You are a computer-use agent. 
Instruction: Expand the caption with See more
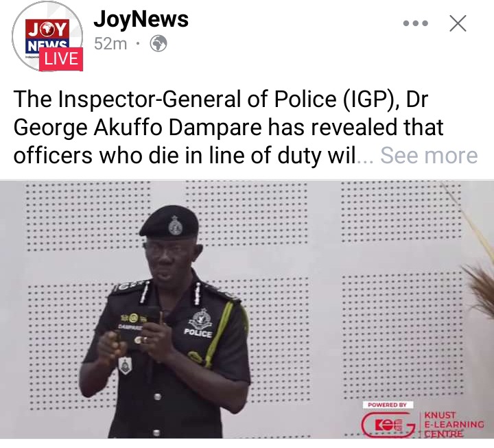(429, 155)
